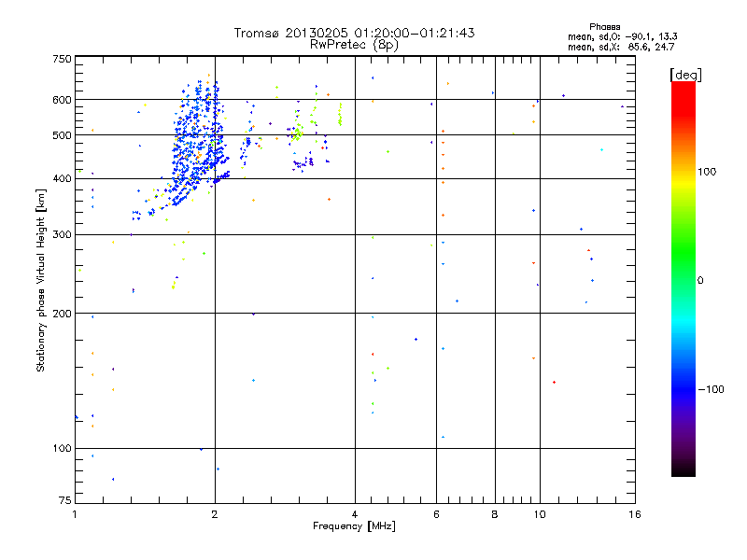Click the x-axis tick label '2'
Image resolution: width=747 pixels, height=560 pixels.
click(x=215, y=514)
